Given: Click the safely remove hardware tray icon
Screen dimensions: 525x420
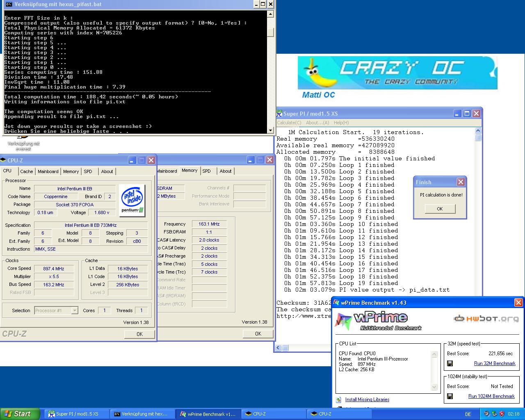Looking at the screenshot, I should [x=494, y=414].
